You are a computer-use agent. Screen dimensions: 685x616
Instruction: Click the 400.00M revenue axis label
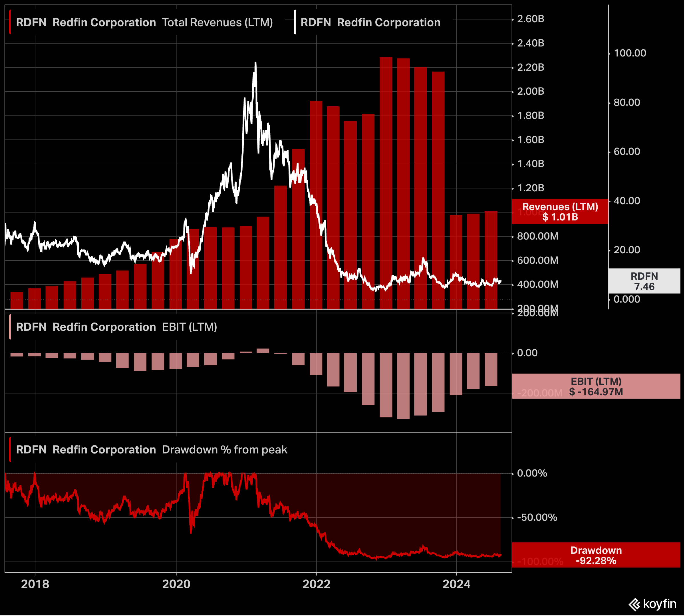pyautogui.click(x=538, y=285)
